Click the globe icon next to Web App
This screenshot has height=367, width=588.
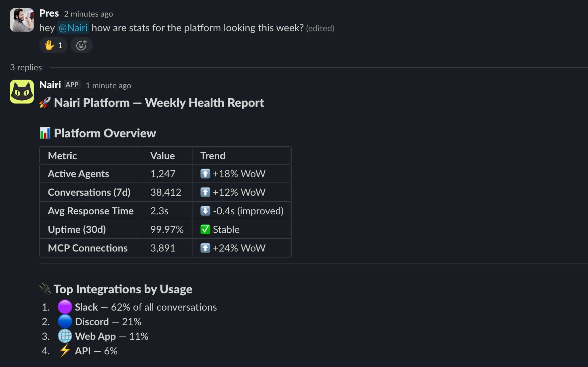coord(65,336)
